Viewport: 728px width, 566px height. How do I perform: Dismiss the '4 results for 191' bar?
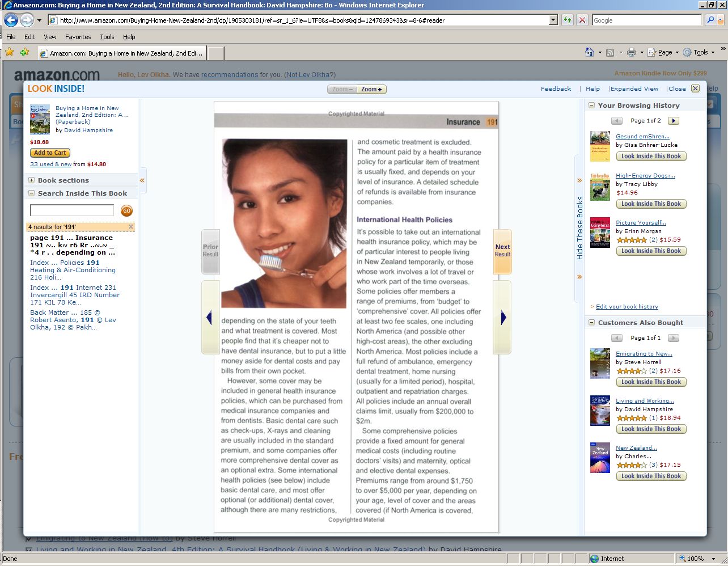(131, 227)
